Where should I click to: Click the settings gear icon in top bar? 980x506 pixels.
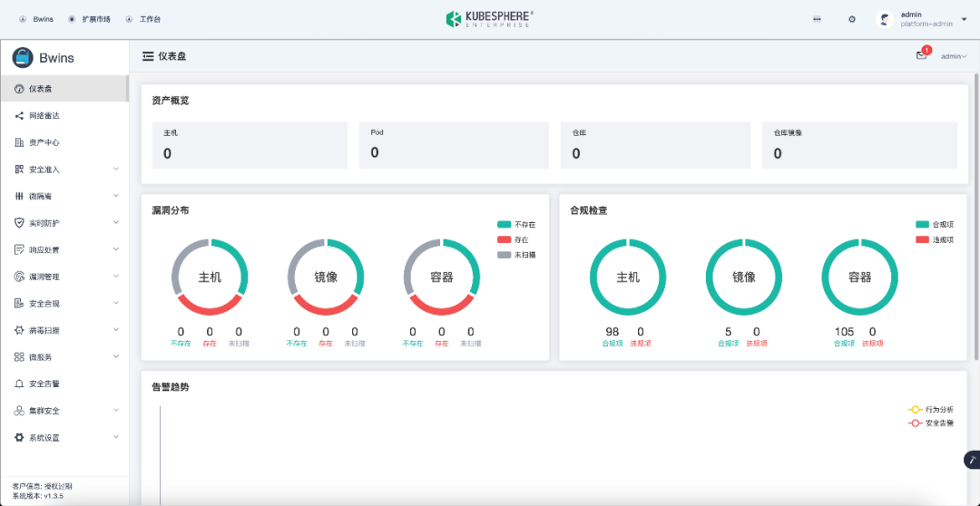coord(851,19)
